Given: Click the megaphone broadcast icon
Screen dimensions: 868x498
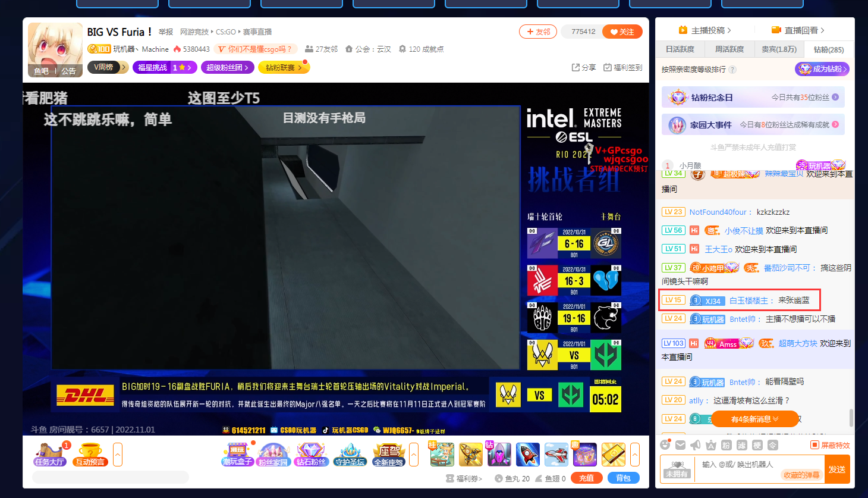Looking at the screenshot, I should (x=696, y=445).
